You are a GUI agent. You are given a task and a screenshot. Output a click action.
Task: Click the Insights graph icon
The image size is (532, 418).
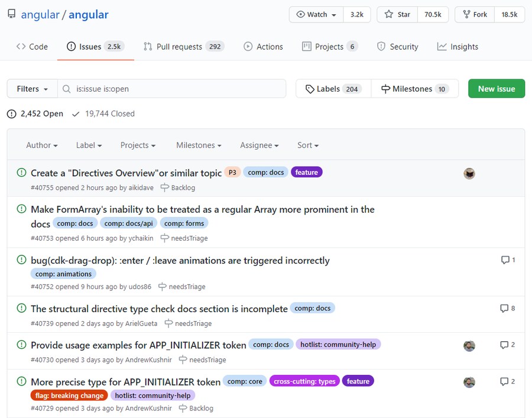441,46
